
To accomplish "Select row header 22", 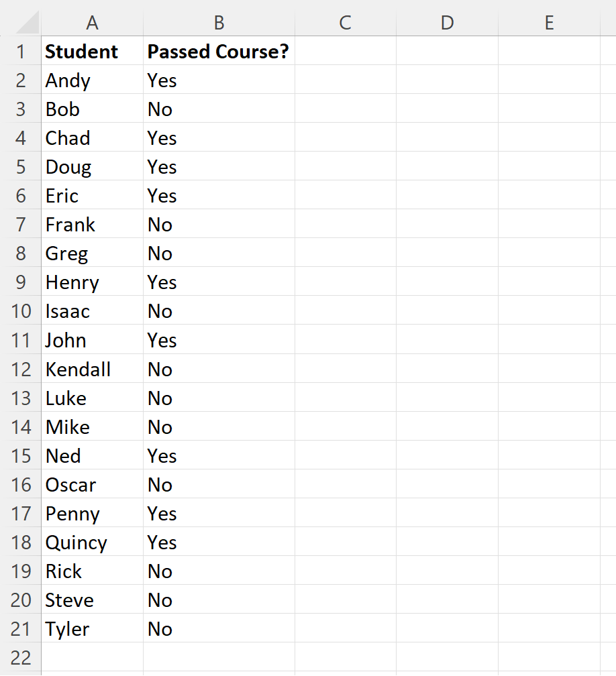I will click(x=21, y=658).
